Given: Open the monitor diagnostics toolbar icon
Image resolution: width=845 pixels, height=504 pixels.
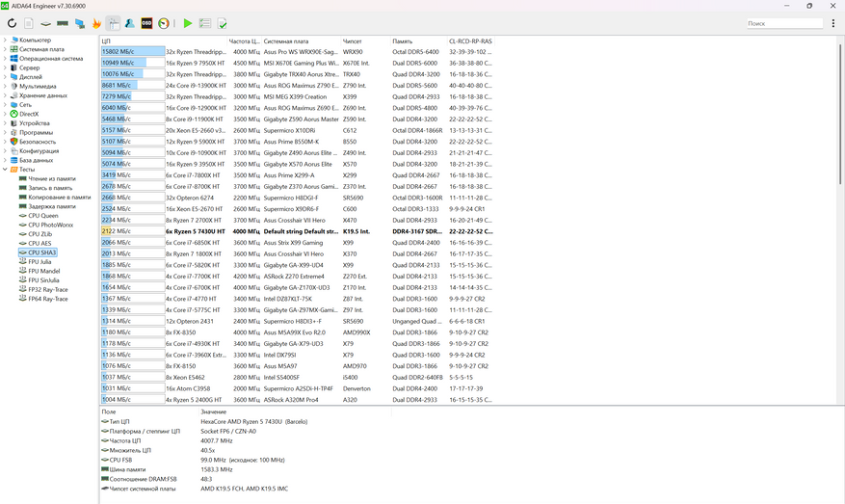Looking at the screenshot, I should click(80, 23).
